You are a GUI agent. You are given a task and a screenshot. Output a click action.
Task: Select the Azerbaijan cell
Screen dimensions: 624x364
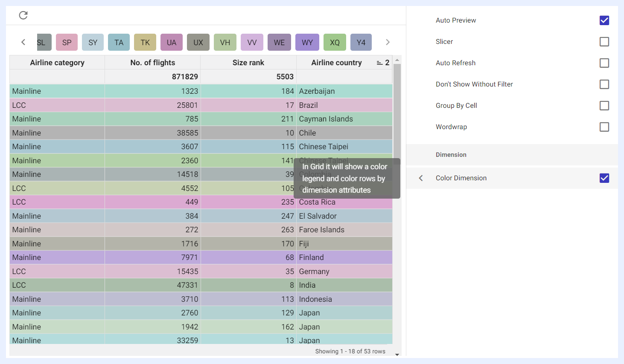(344, 91)
